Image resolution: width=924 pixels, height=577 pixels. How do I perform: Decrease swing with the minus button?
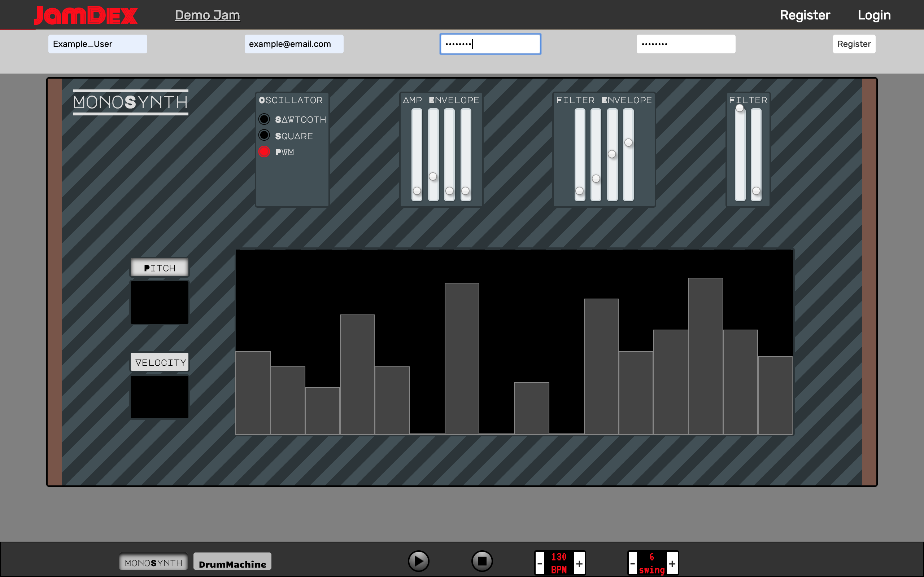point(632,563)
